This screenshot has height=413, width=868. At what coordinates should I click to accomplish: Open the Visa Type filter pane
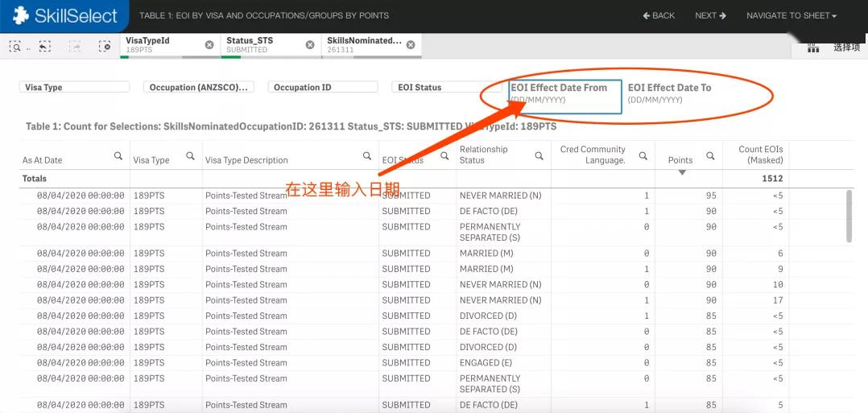(74, 87)
